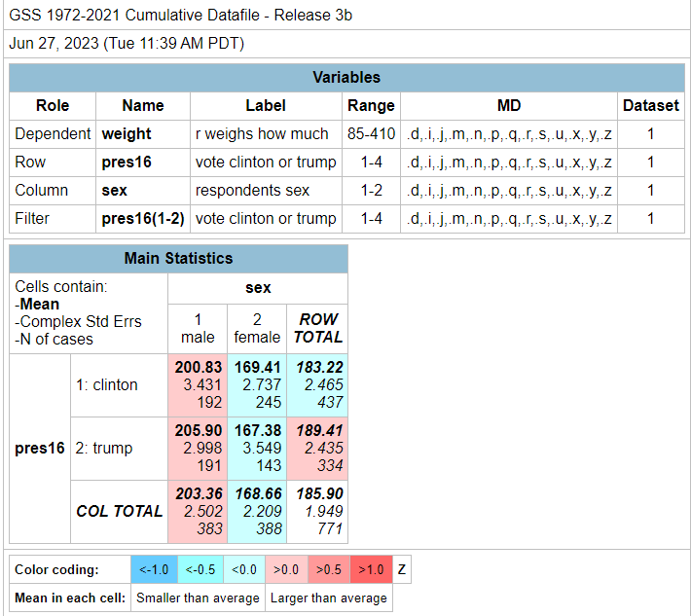Click the 'Name' column header
Screen dimensions: 691x616
[x=143, y=106]
